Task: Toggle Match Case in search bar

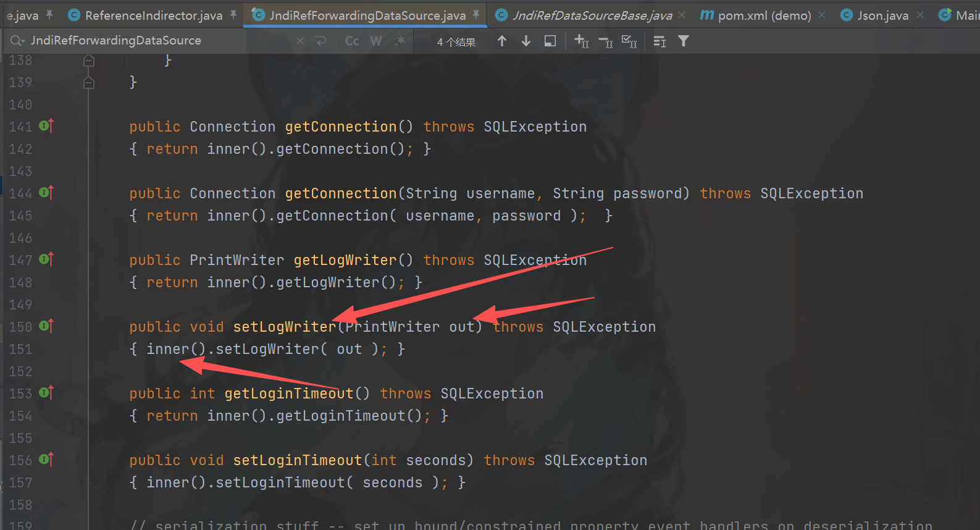Action: coord(352,41)
